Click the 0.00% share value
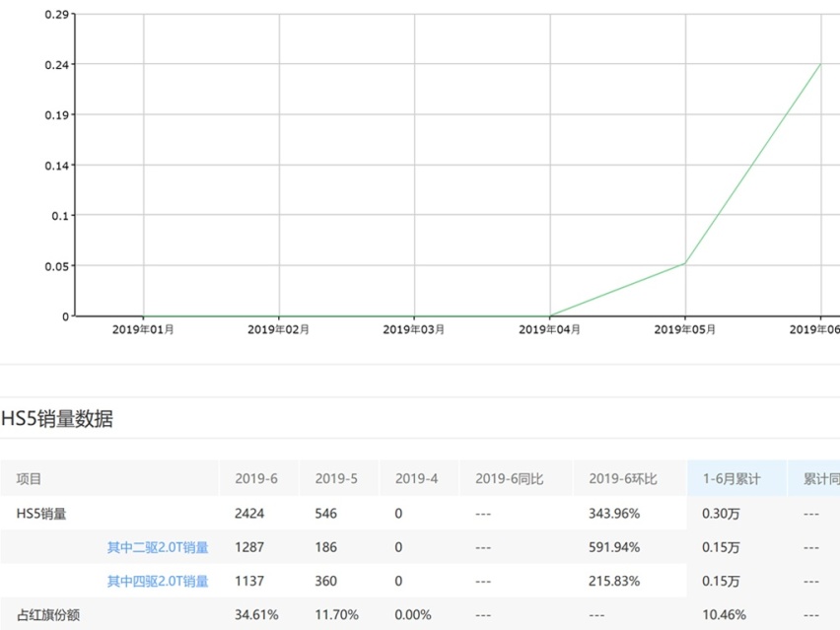The width and height of the screenshot is (840, 630). (x=412, y=615)
